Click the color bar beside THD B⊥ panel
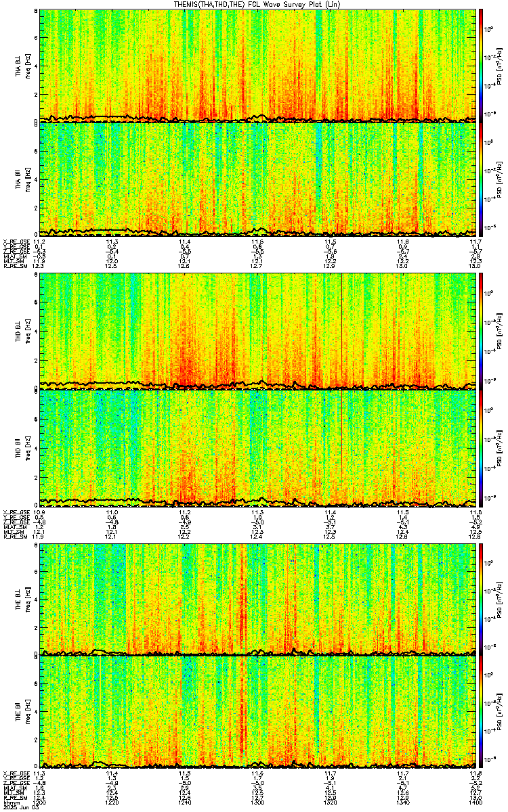The image size is (508, 812). point(482,331)
